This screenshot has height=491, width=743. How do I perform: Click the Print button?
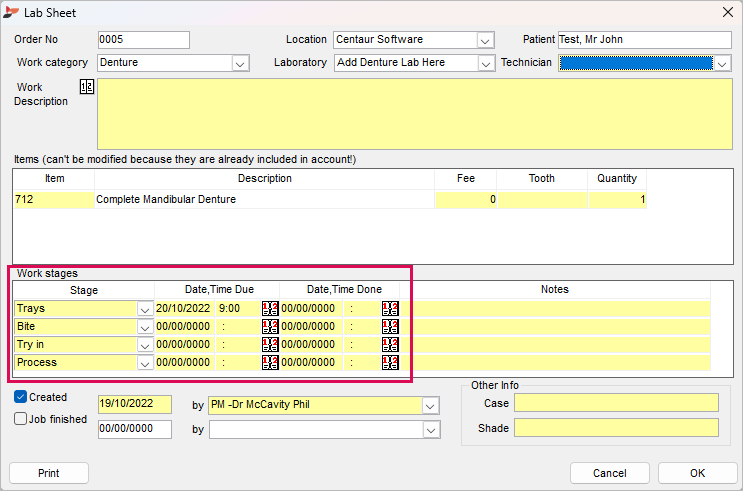(49, 473)
